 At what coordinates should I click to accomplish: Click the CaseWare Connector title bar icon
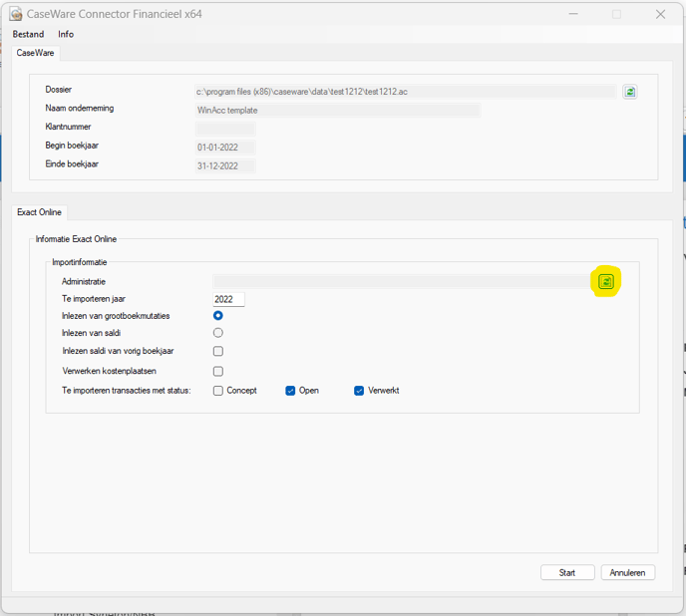click(x=16, y=14)
